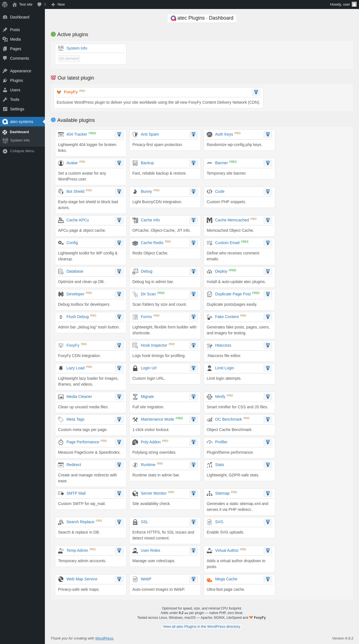The height and width of the screenshot is (644, 359).
Task: Click the Config gears icon
Action: click(61, 243)
